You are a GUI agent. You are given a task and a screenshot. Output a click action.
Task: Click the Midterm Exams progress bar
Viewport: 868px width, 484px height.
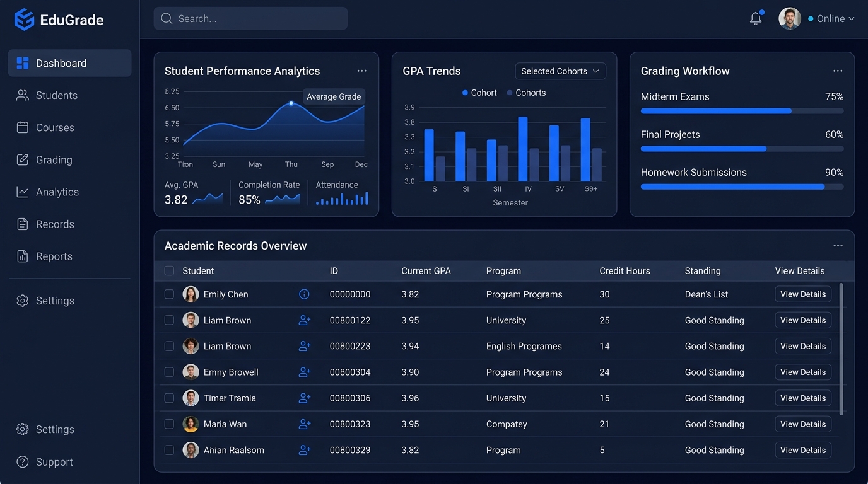tap(742, 111)
